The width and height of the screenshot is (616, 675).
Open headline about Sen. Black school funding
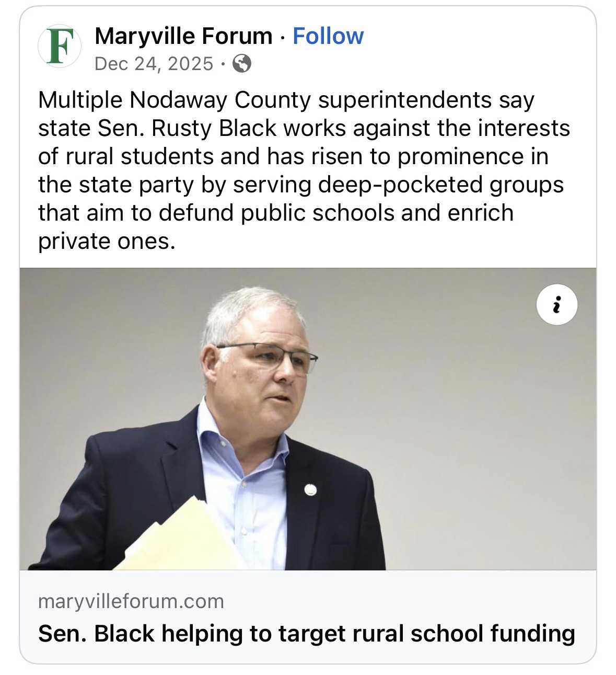(x=306, y=633)
